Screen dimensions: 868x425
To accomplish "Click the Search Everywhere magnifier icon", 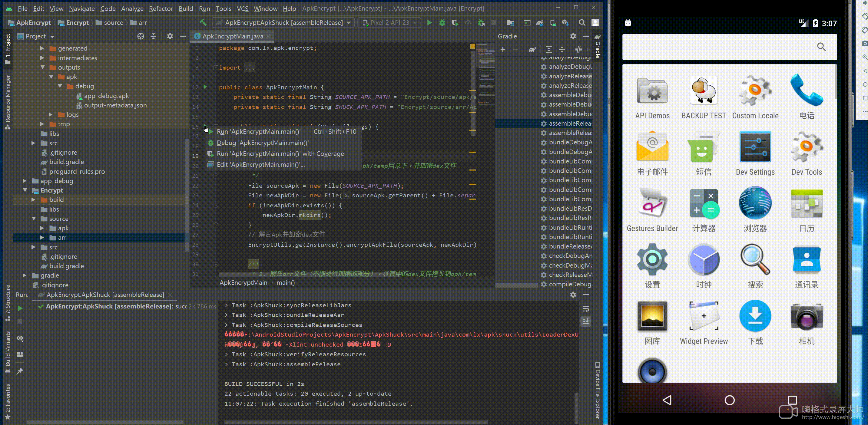I will 582,23.
